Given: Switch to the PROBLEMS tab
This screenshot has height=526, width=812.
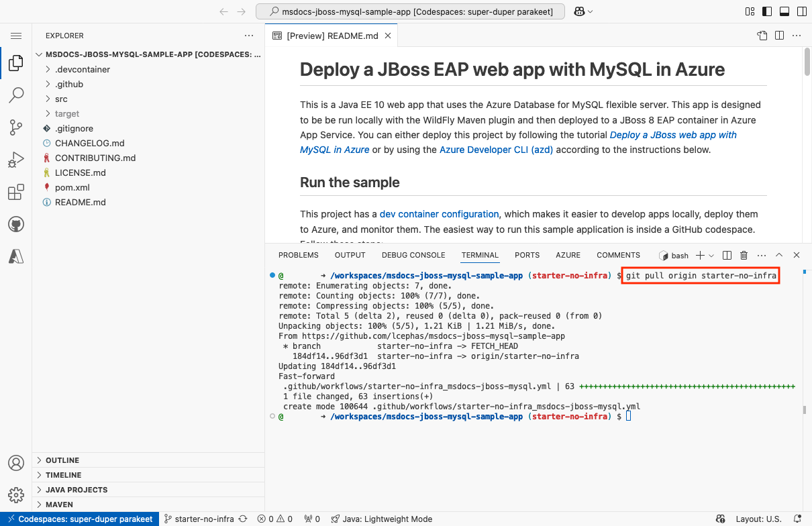Looking at the screenshot, I should coord(298,255).
